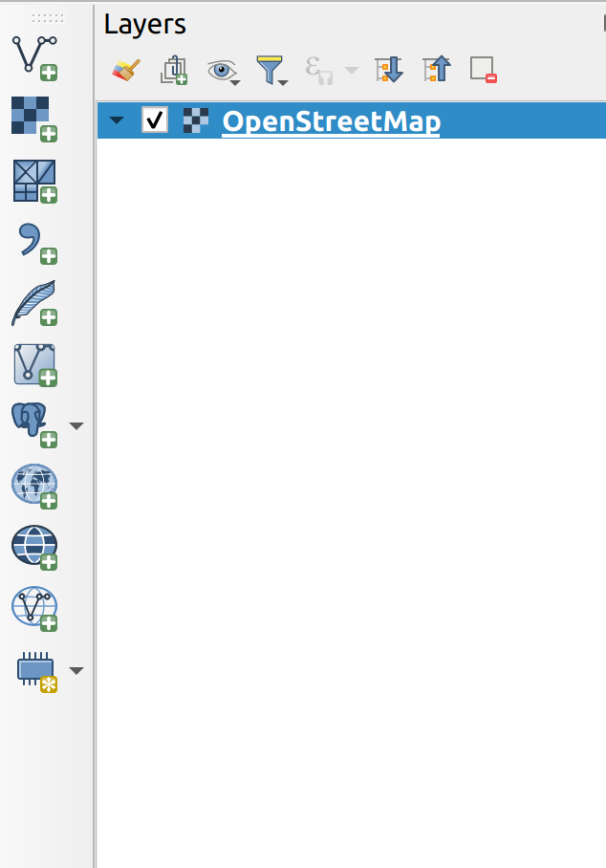Click Add Mesh Layer icon
Viewport: 606px width, 868px height.
34,181
